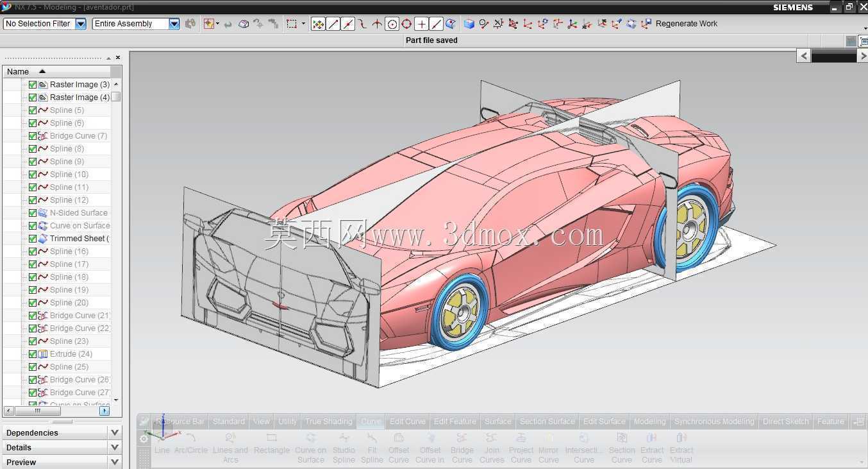Screen dimensions: 868x469
Task: Click the Name column sort arrow
Action: coord(42,71)
